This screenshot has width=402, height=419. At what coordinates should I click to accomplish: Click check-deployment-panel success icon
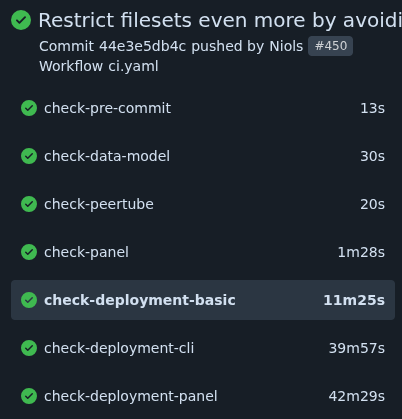(29, 396)
